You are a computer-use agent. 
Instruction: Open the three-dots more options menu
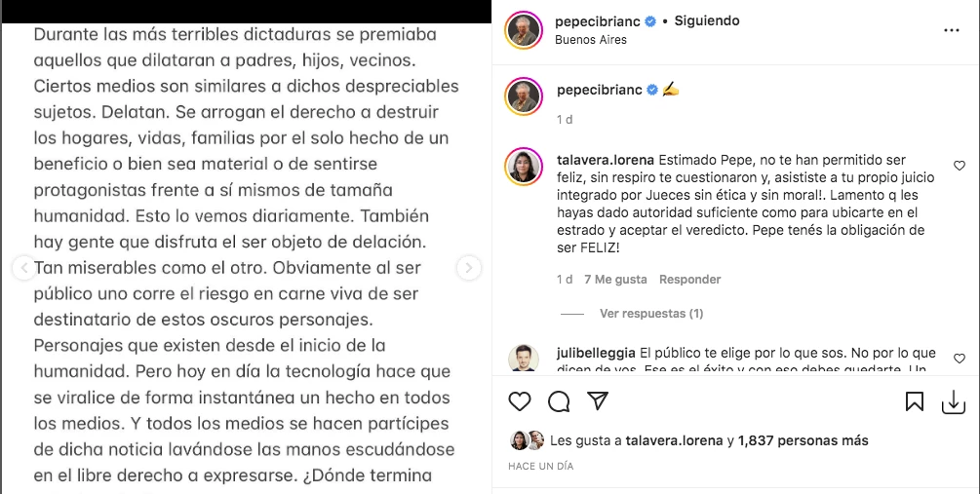[x=952, y=30]
